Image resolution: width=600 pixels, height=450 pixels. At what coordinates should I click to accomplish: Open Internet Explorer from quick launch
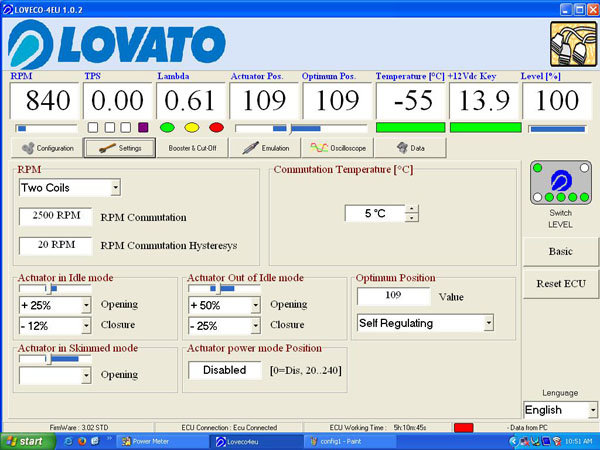point(69,441)
